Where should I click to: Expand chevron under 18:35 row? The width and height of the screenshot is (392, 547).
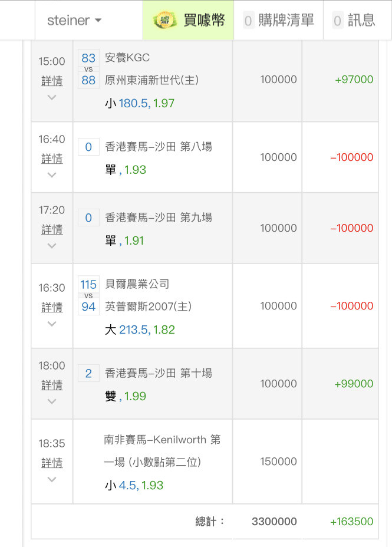[x=52, y=479]
